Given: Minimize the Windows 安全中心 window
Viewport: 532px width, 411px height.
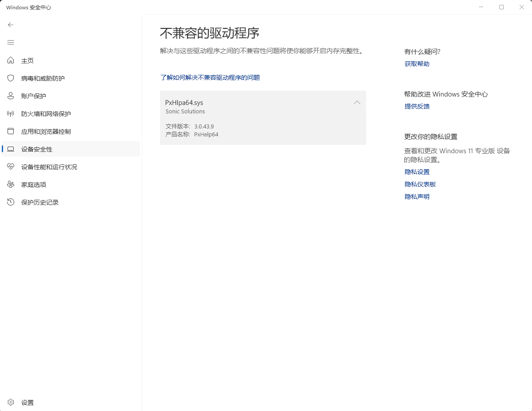Looking at the screenshot, I should coord(481,7).
